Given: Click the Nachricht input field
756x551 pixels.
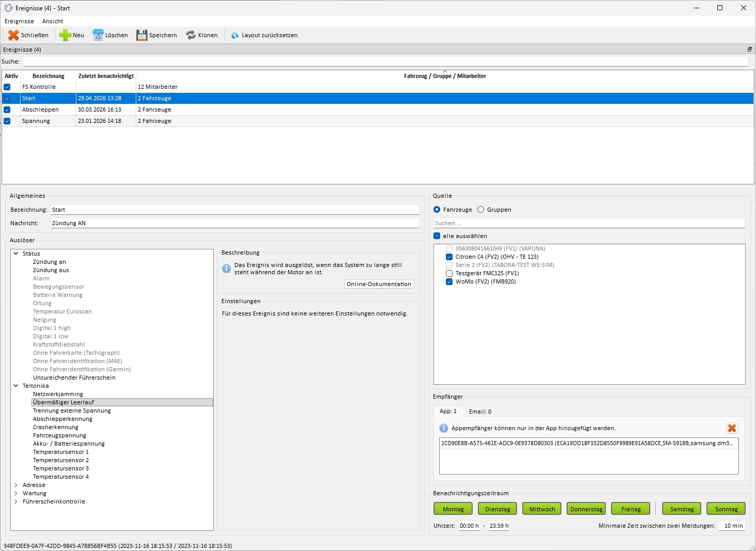Looking at the screenshot, I should click(235, 223).
